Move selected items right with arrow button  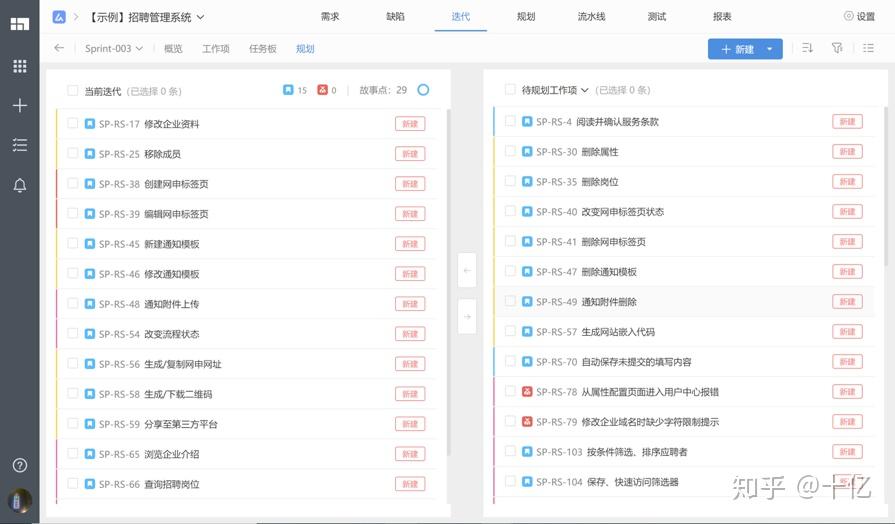(467, 316)
